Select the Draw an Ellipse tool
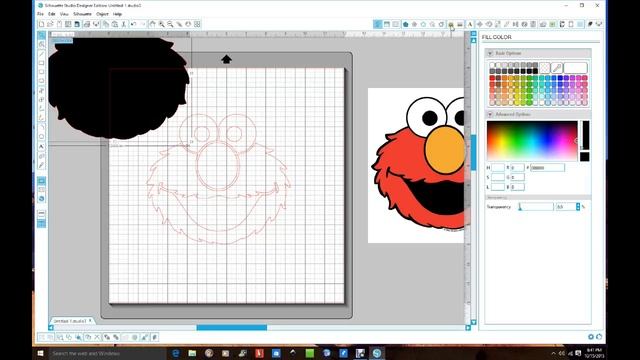The image size is (640, 360). pyautogui.click(x=42, y=81)
